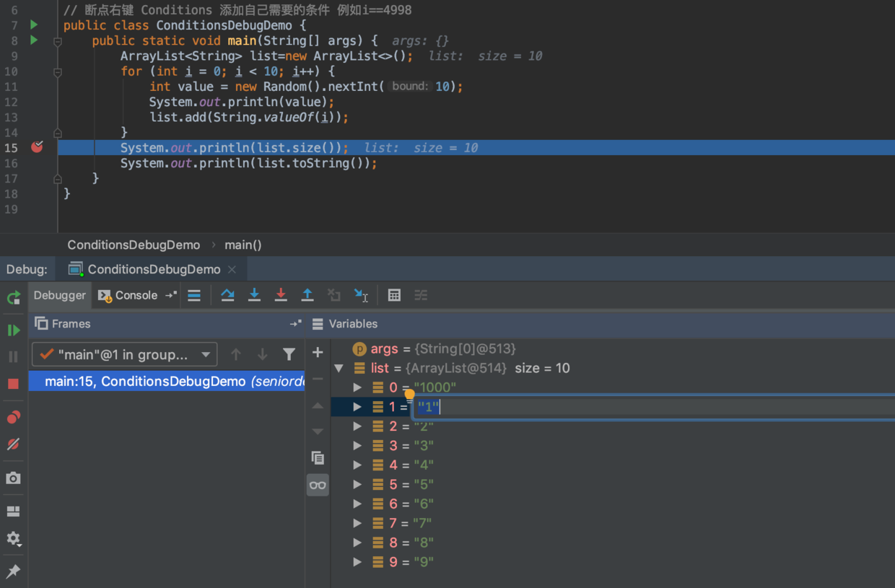Click the arrow icon in Frames header
The height and width of the screenshot is (588, 895).
coord(295,324)
